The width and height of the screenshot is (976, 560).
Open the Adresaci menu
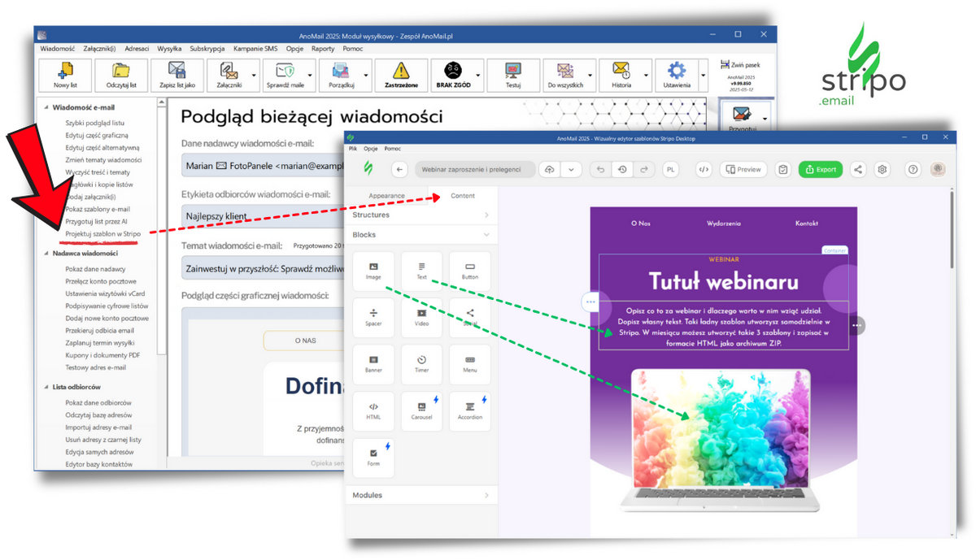tap(137, 48)
